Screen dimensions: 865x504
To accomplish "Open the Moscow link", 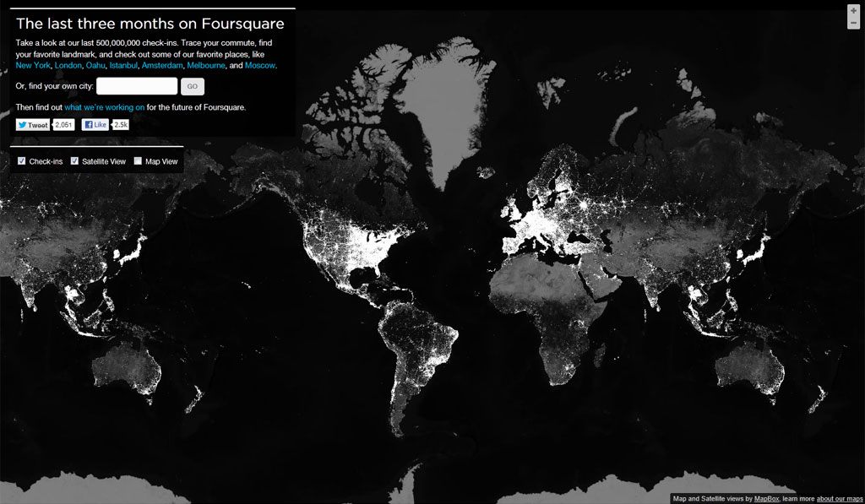I will (260, 65).
